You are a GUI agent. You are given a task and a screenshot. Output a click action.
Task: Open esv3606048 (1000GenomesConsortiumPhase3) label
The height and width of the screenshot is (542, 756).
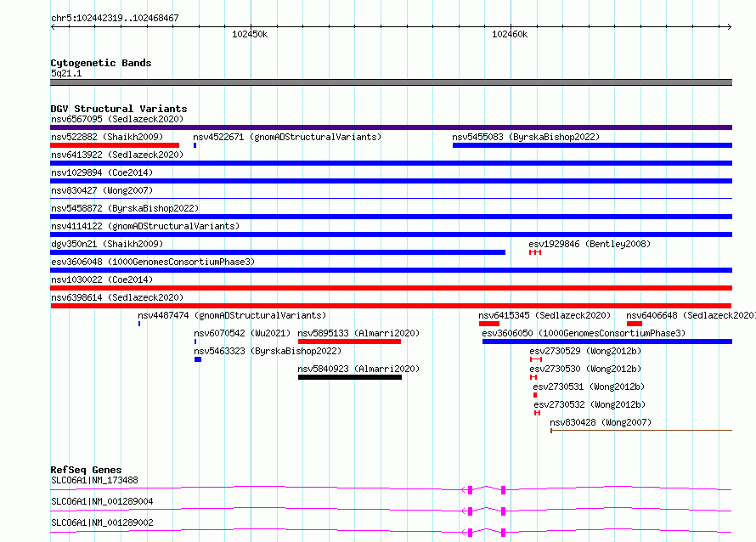coord(153,262)
